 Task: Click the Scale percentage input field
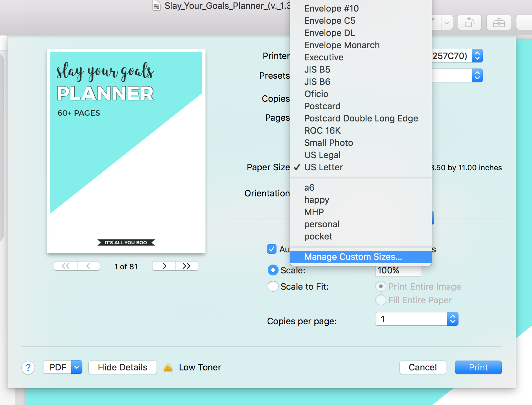(x=398, y=271)
